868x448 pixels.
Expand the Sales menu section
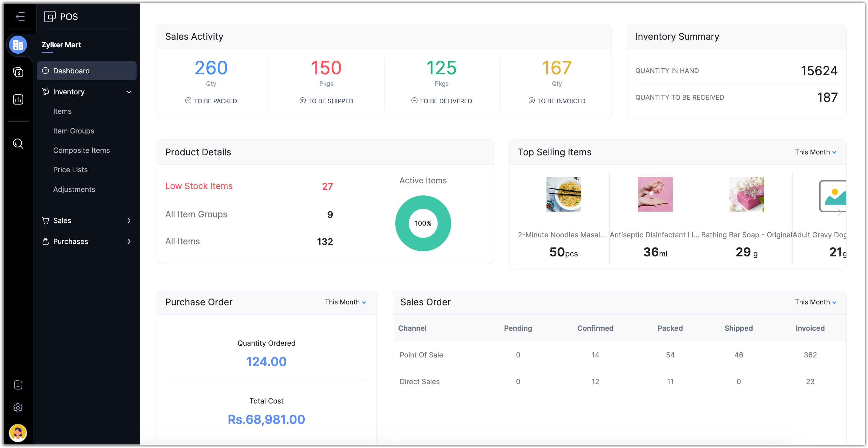[x=129, y=221]
